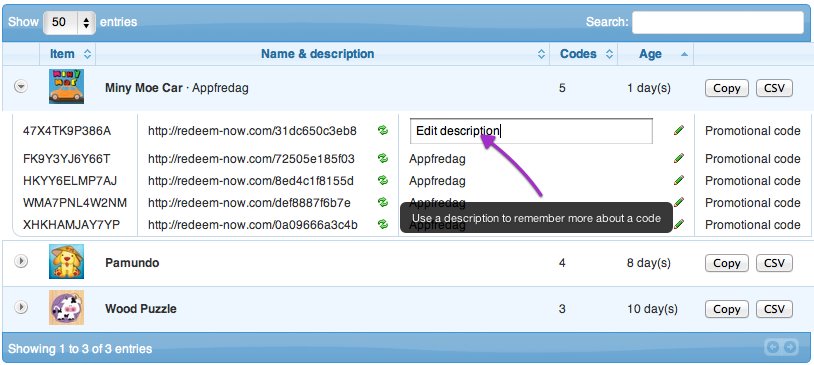The height and width of the screenshot is (365, 814).
Task: Select promo code HKYY6ELMP7AJ
Action: click(x=70, y=181)
